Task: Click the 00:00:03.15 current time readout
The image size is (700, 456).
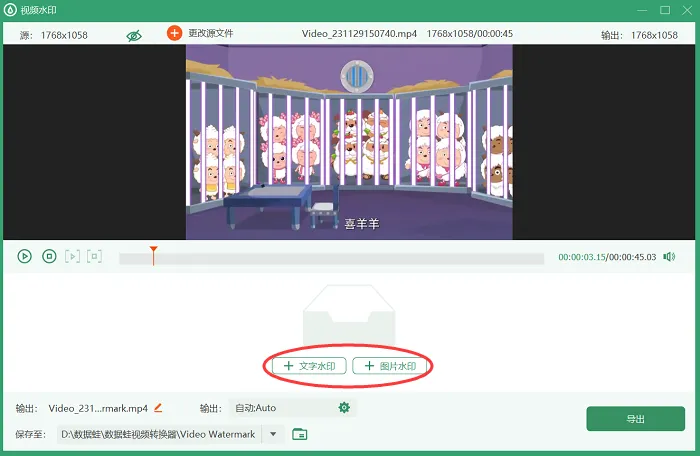Action: pyautogui.click(x=582, y=257)
